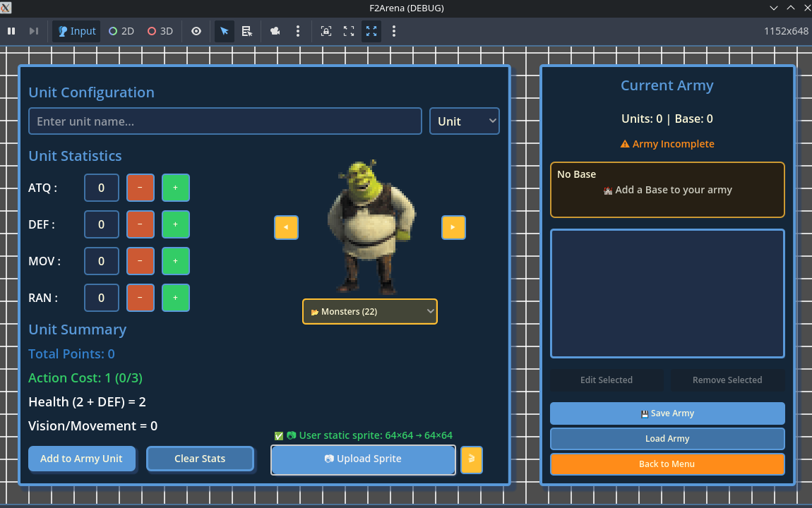Click the ATQ value box
Image resolution: width=812 pixels, height=508 pixels.
102,188
